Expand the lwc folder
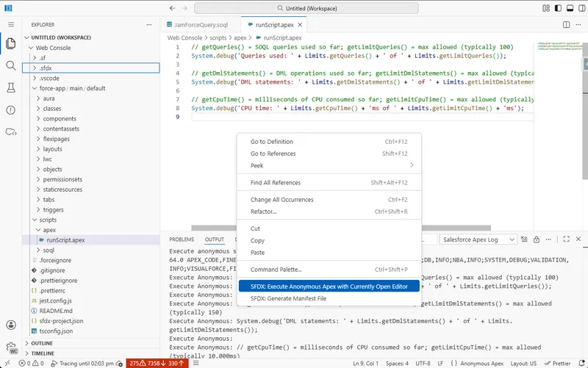This screenshot has width=588, height=368. tap(90, 159)
